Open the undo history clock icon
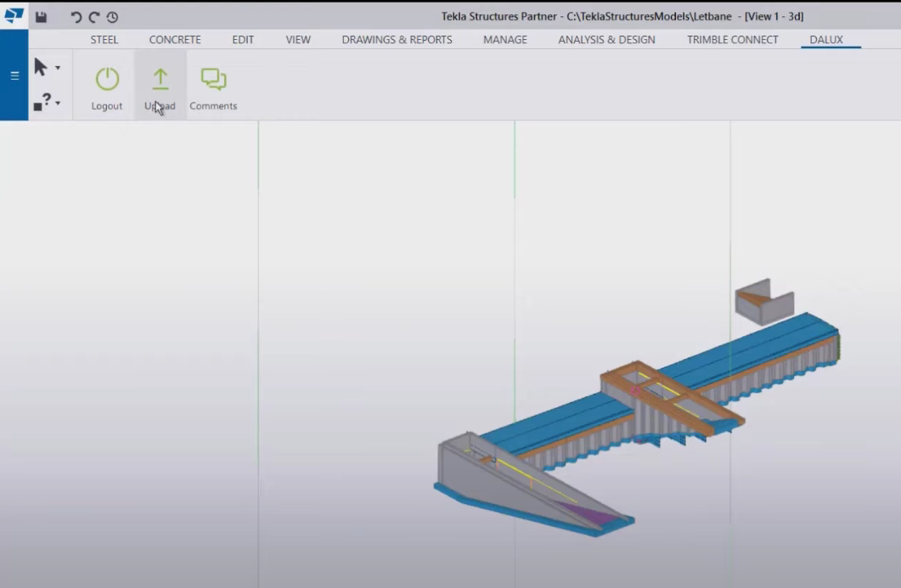This screenshot has width=901, height=588. pyautogui.click(x=112, y=17)
